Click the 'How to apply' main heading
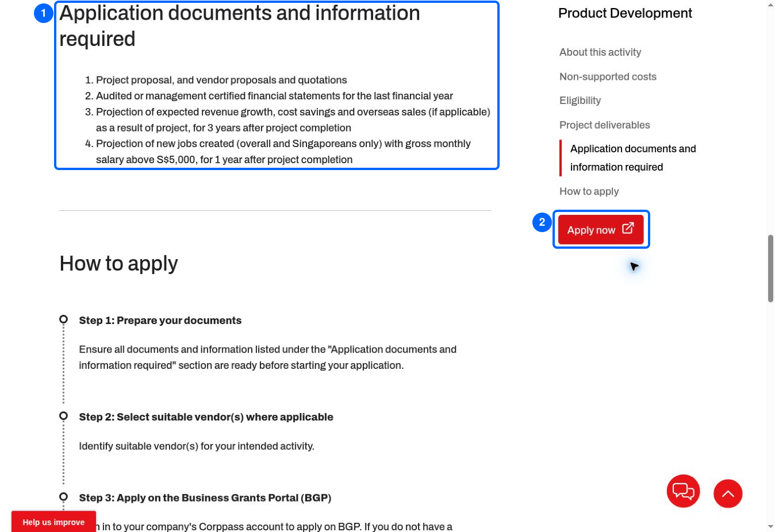Viewport: 775px width, 532px height. point(119,264)
